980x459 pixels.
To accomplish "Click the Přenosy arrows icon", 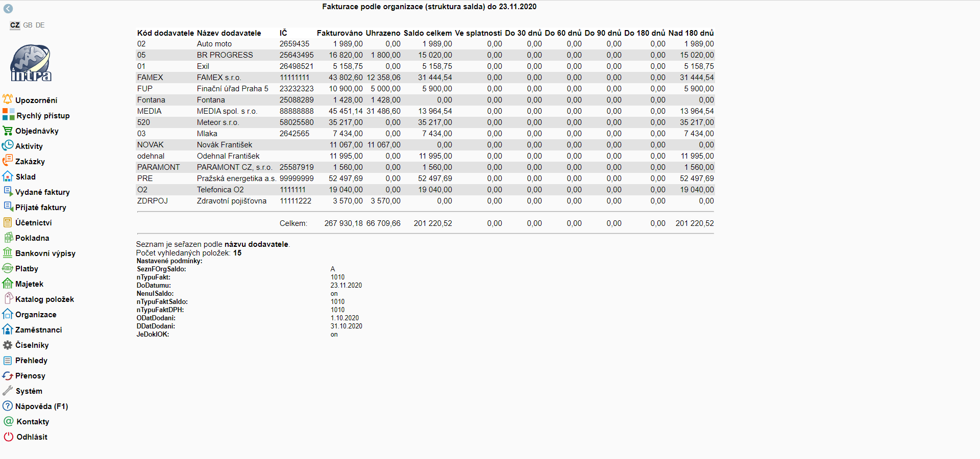I will tap(8, 375).
